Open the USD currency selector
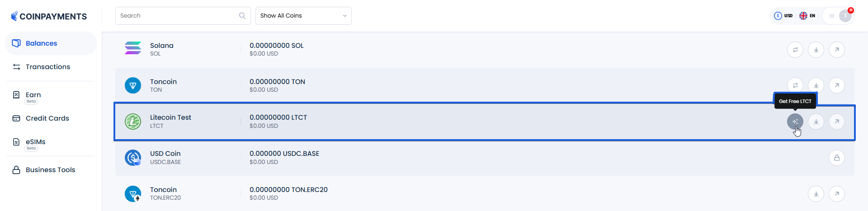This screenshot has width=868, height=211. [783, 16]
